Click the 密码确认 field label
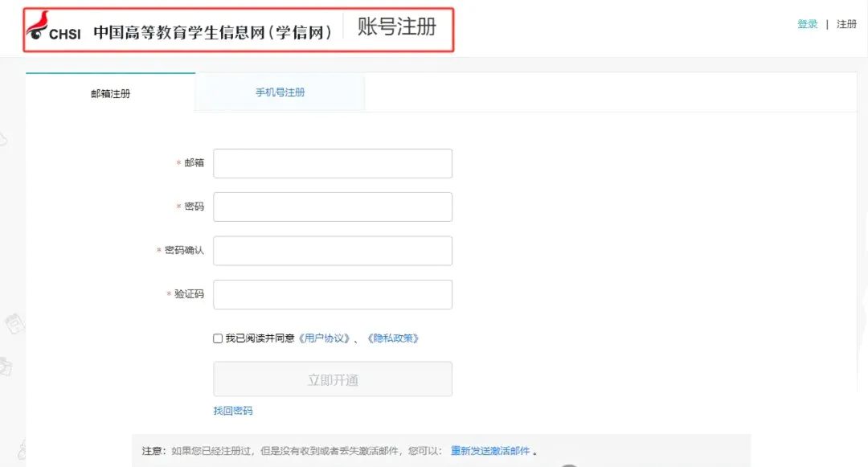 click(184, 251)
